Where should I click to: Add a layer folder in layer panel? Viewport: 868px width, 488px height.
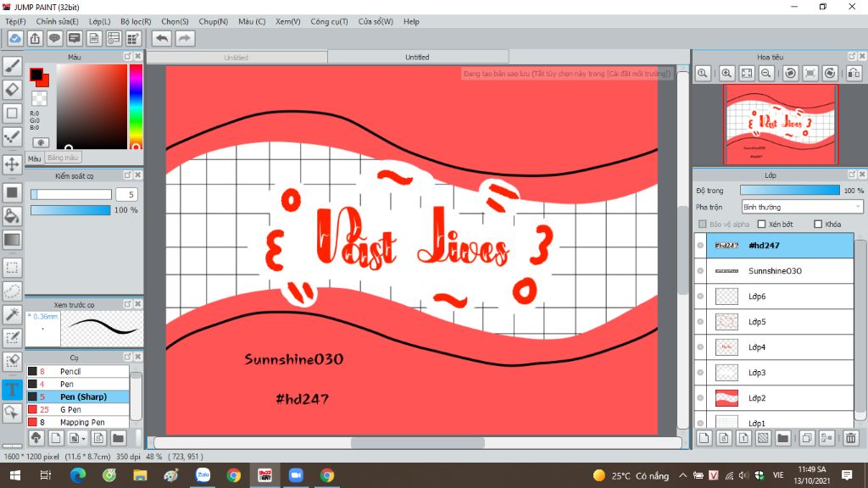coord(782,438)
